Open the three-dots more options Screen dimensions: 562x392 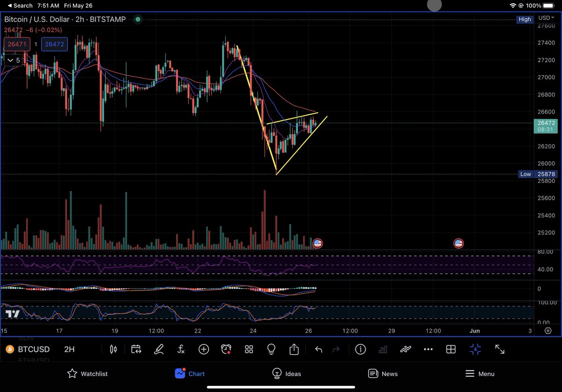click(x=428, y=349)
